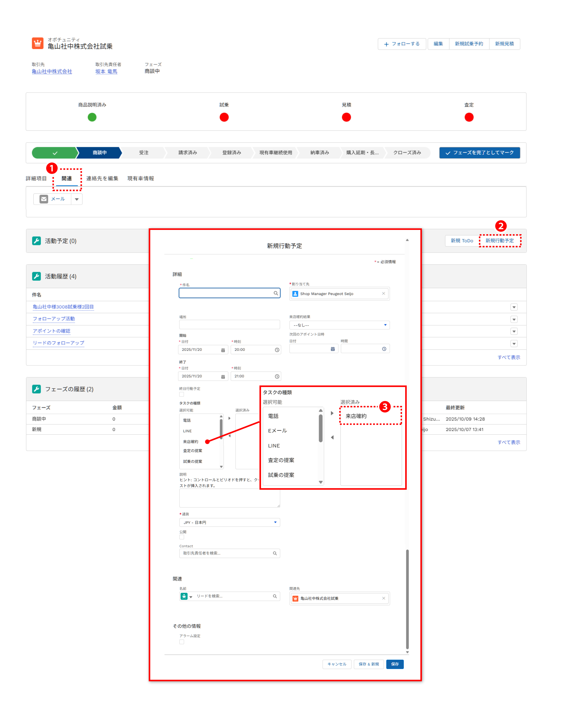Image resolution: width=561 pixels, height=728 pixels.
Task: Switch to the 関連 tab
Action: pyautogui.click(x=66, y=178)
